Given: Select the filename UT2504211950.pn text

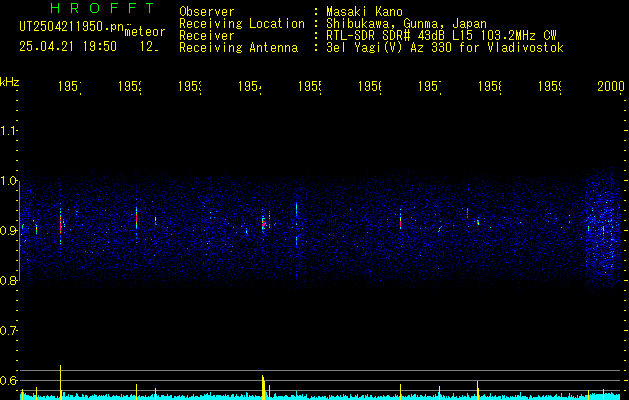Looking at the screenshot, I should (x=71, y=27).
